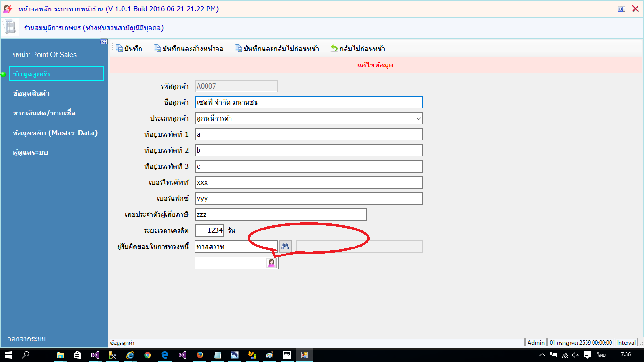Image resolution: width=644 pixels, height=362 pixels.
Task: Click the ชื่อลูกค้า customer name field
Action: click(309, 102)
